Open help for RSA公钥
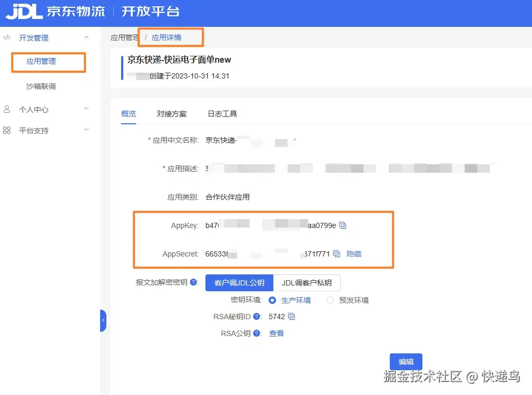Viewport: 532px width, 395px height. [257, 333]
